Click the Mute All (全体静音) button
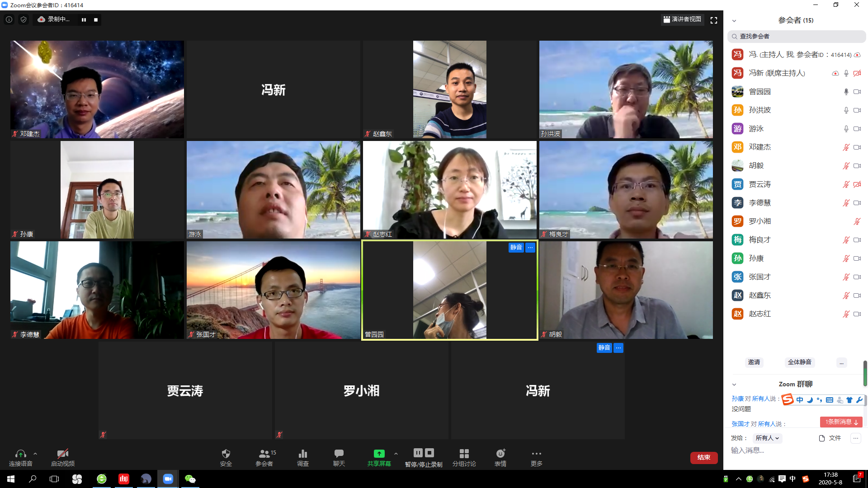The width and height of the screenshot is (868, 488). [x=799, y=362]
